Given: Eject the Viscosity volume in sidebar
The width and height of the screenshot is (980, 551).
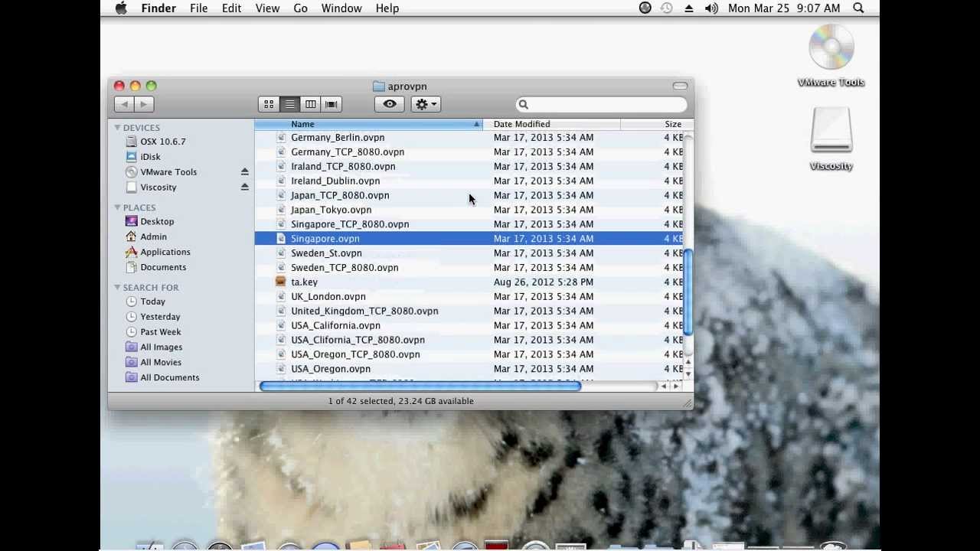Looking at the screenshot, I should (x=244, y=187).
